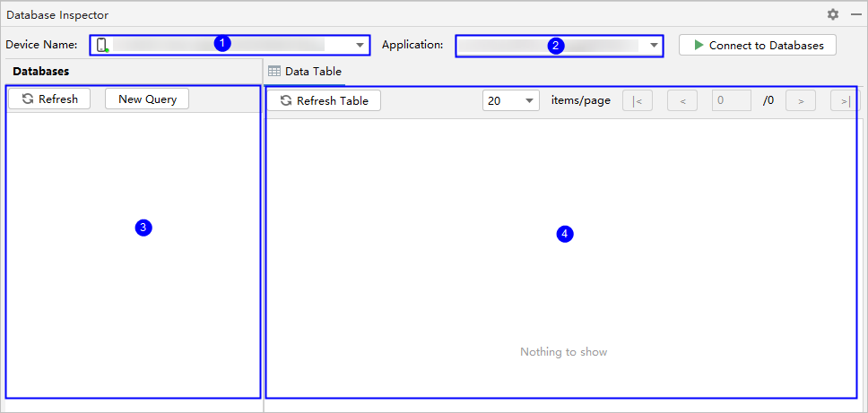
Task: Click the phone device icon in Device Name
Action: pyautogui.click(x=102, y=45)
